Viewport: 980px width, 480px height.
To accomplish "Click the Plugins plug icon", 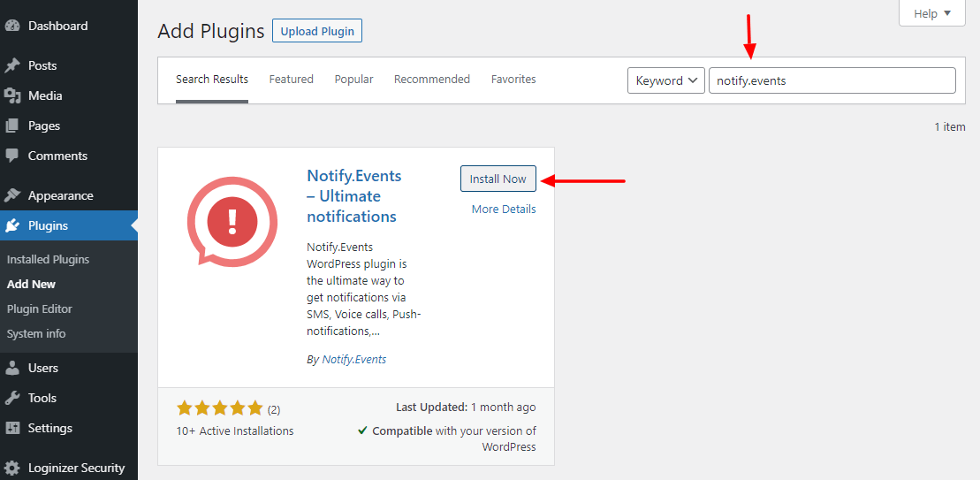I will [11, 225].
